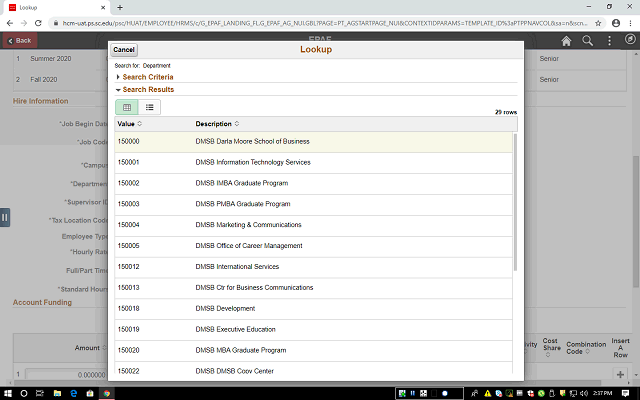Open a new browser tab
The width and height of the screenshot is (640, 400).
click(x=120, y=7)
